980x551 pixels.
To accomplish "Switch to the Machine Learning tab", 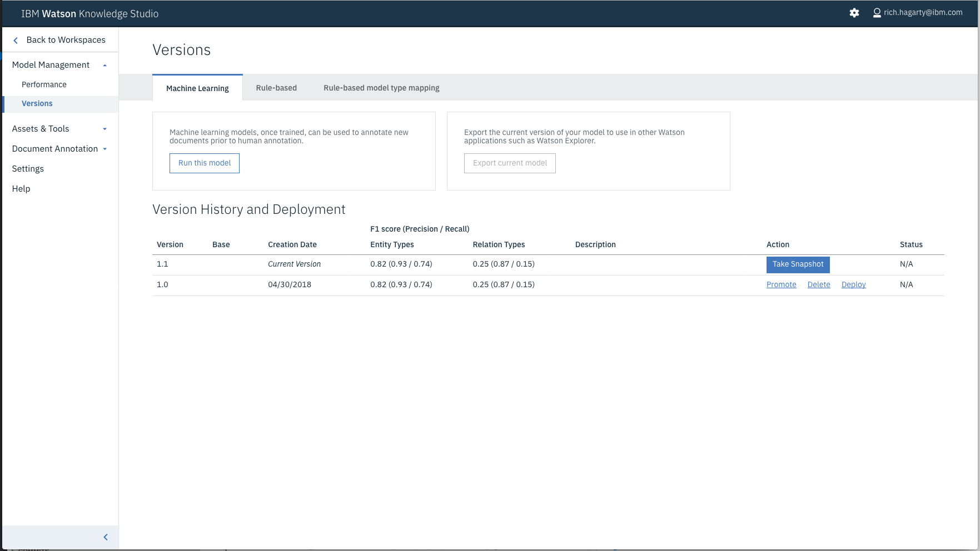I will (x=197, y=88).
